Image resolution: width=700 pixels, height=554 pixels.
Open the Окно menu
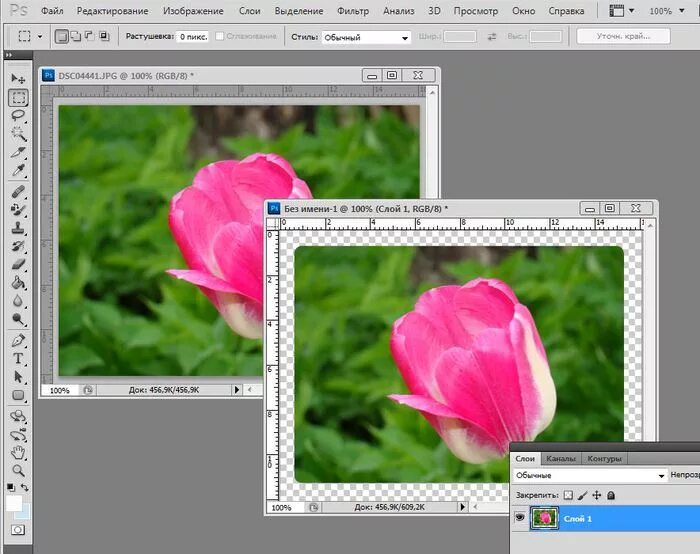pos(523,11)
